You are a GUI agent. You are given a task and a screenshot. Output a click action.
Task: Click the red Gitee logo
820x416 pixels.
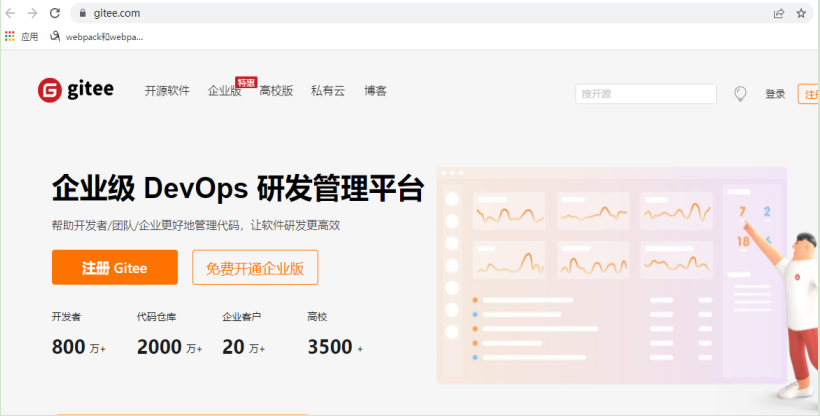[x=75, y=90]
